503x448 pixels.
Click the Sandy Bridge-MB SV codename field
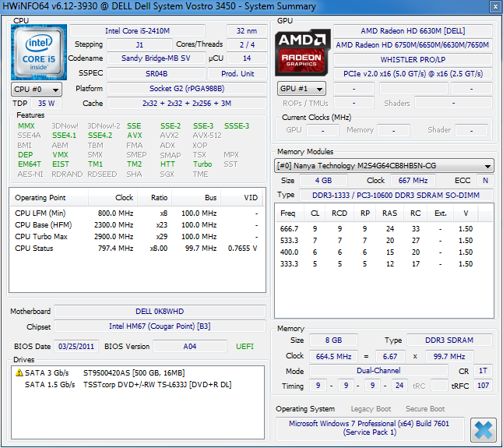click(156, 58)
